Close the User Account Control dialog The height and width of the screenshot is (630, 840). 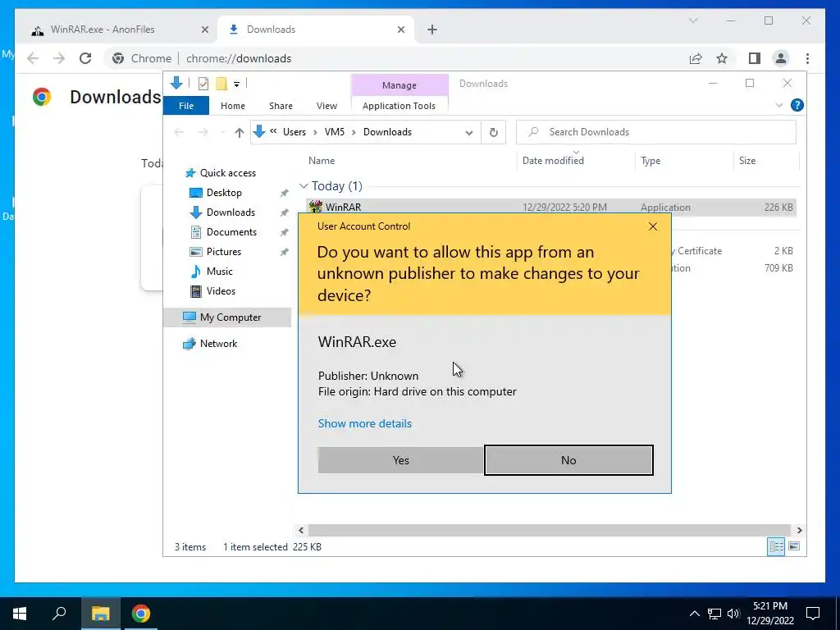tap(652, 226)
